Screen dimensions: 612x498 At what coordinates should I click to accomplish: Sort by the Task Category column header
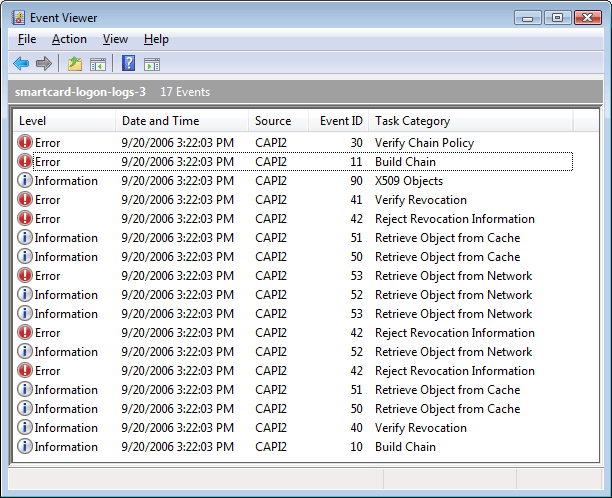point(471,121)
